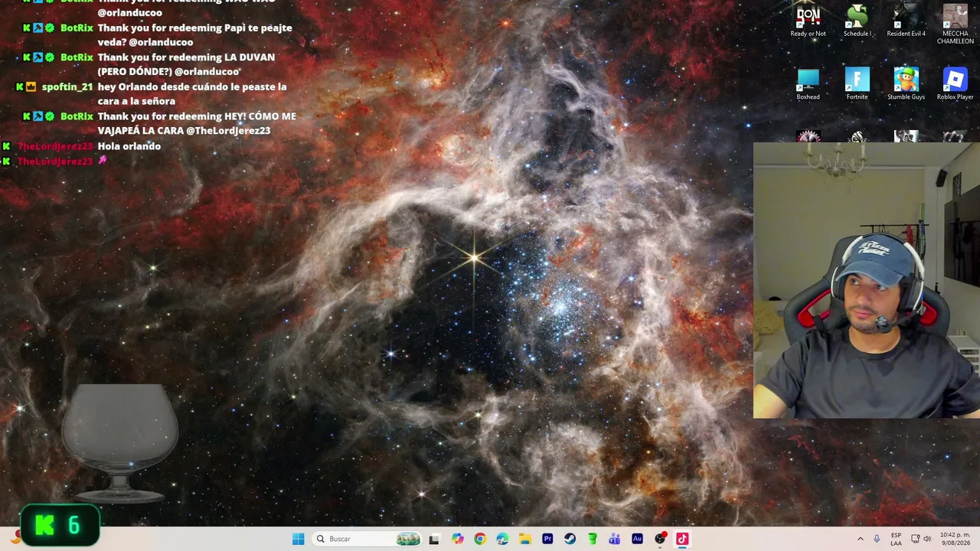Select the Boxhead desktop shortcut
Image resolution: width=980 pixels, height=551 pixels.
pos(808,84)
